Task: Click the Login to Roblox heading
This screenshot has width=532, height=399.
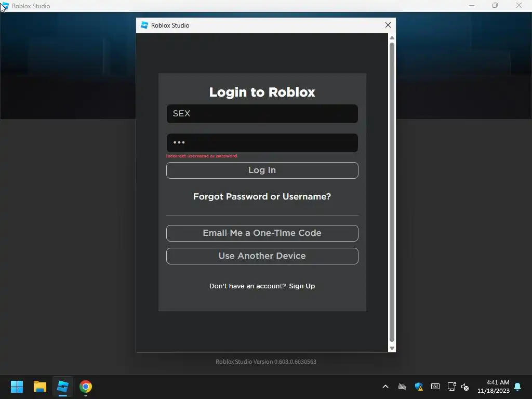Action: (x=262, y=92)
